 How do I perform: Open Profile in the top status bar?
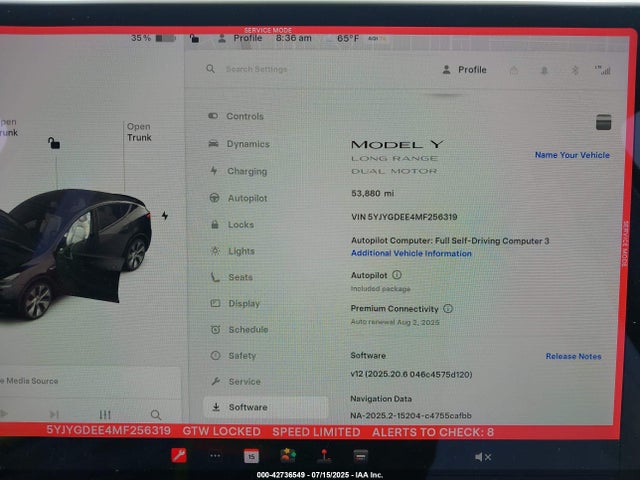click(x=240, y=38)
